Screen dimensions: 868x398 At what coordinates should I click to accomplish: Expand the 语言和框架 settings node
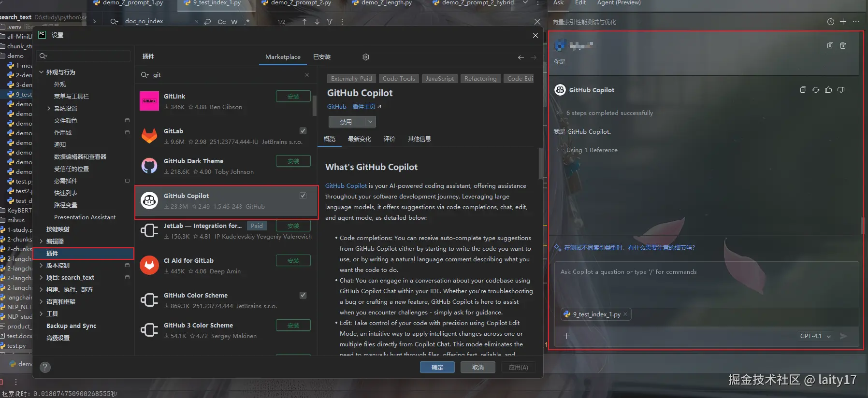pyautogui.click(x=42, y=301)
